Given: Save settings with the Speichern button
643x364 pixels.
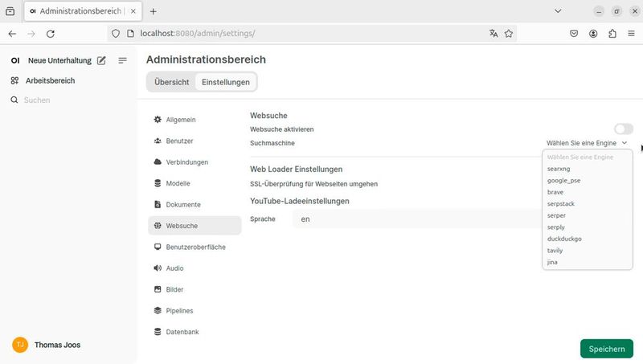Looking at the screenshot, I should coord(607,349).
